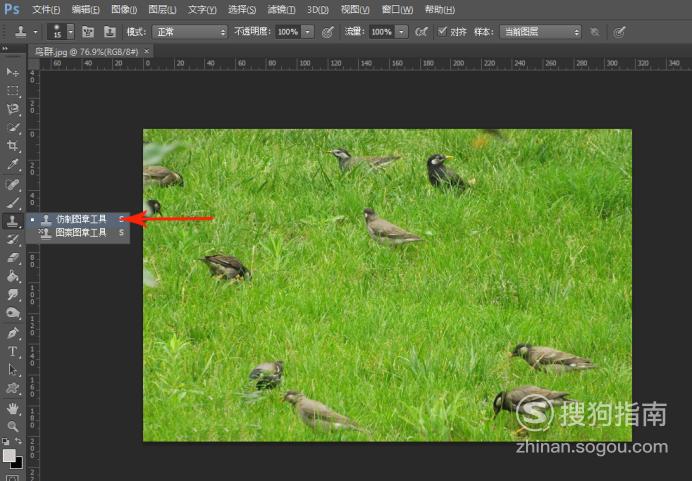Select the Path Selection tool
This screenshot has width=692, height=481.
(x=12, y=370)
